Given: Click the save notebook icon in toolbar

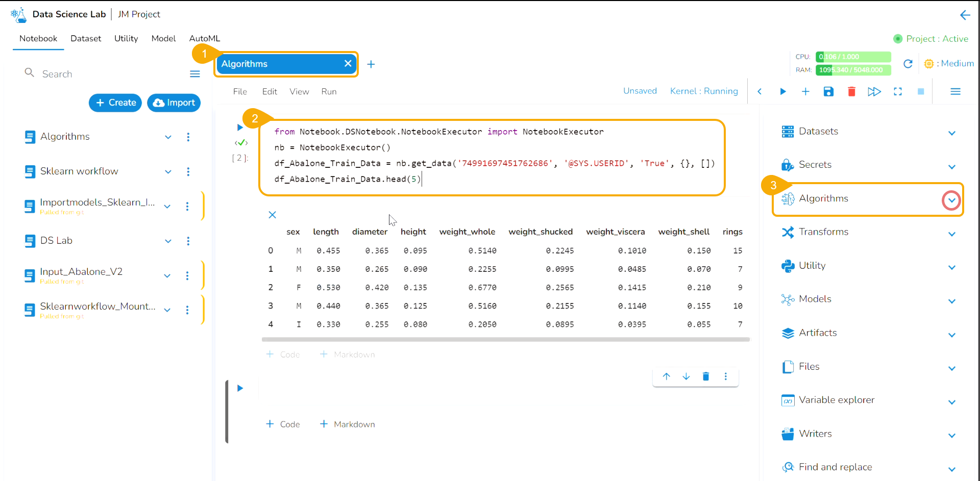Looking at the screenshot, I should pos(828,92).
